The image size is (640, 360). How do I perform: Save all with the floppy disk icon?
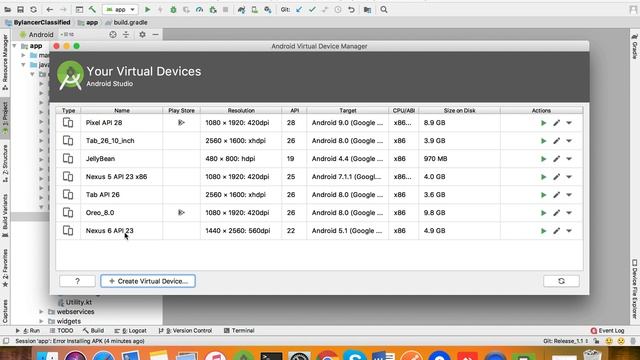click(x=20, y=9)
